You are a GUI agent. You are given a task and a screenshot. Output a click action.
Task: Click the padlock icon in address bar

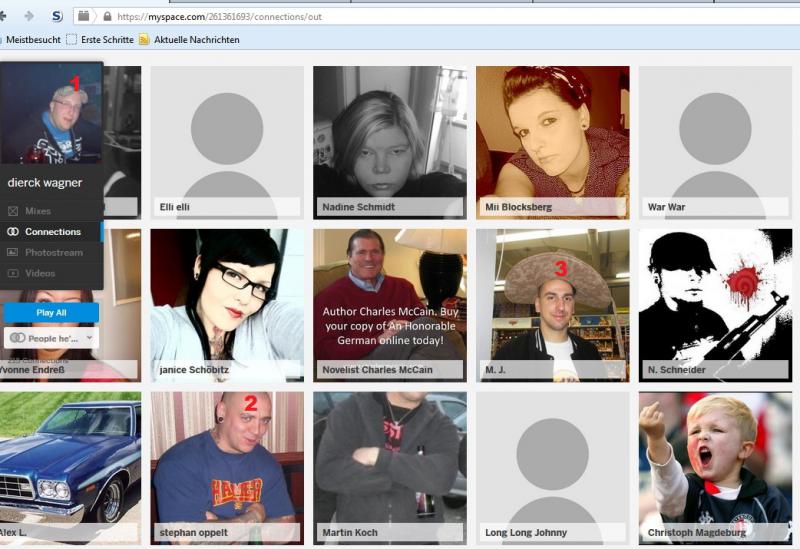point(107,16)
